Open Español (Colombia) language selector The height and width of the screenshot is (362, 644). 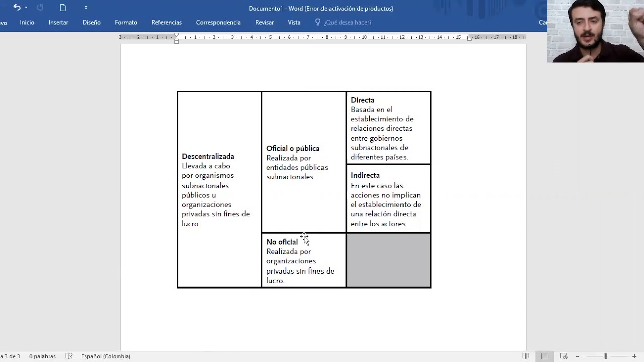[x=106, y=356]
